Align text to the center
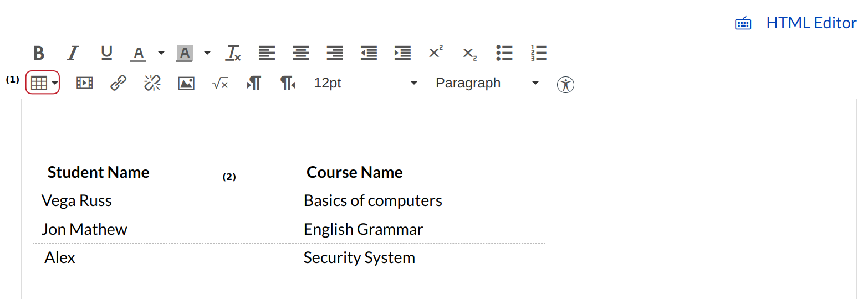Viewport: 868px width, 299px height. pos(301,53)
